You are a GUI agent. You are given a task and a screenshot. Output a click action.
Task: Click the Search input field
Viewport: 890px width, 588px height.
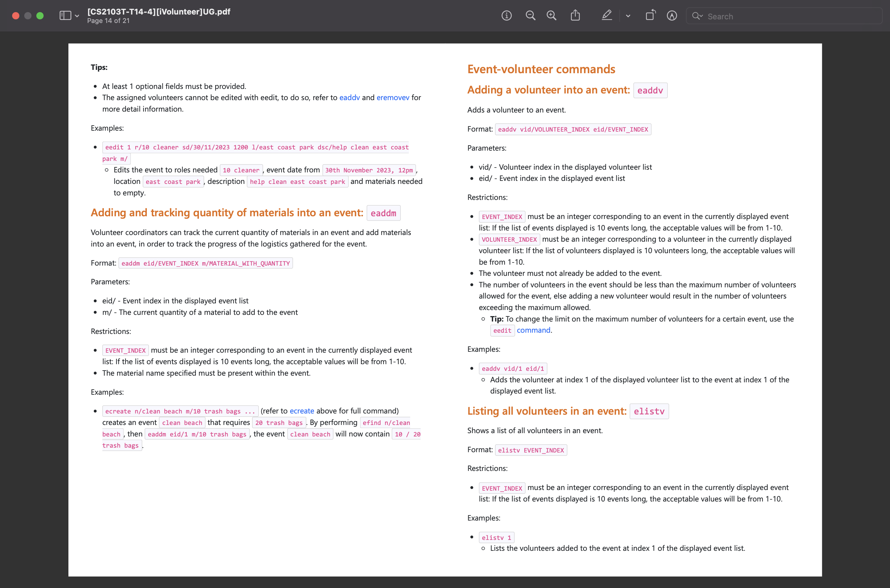click(784, 16)
